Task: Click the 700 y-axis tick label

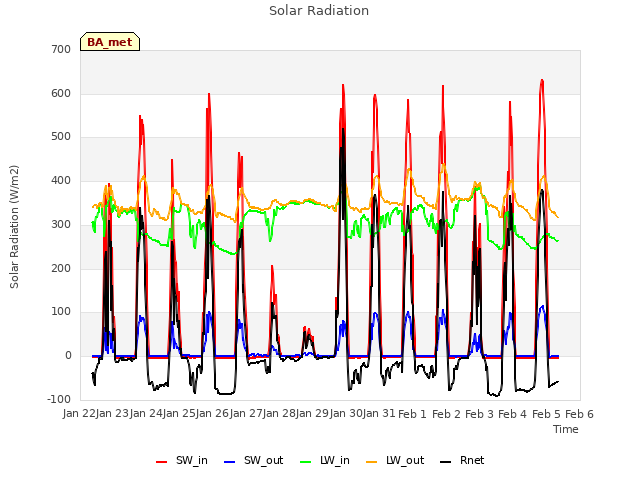Action: click(61, 49)
